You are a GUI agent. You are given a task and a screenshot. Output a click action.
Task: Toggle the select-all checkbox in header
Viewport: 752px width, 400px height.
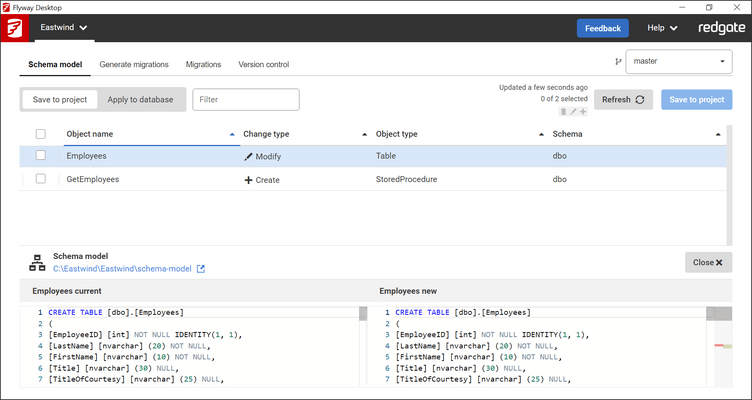41,134
